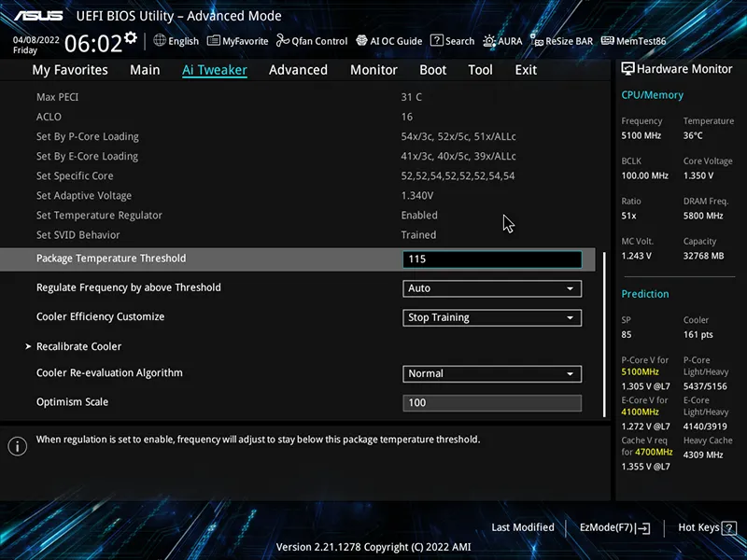Select the Set By E-Core Loading row

[x=298, y=156]
